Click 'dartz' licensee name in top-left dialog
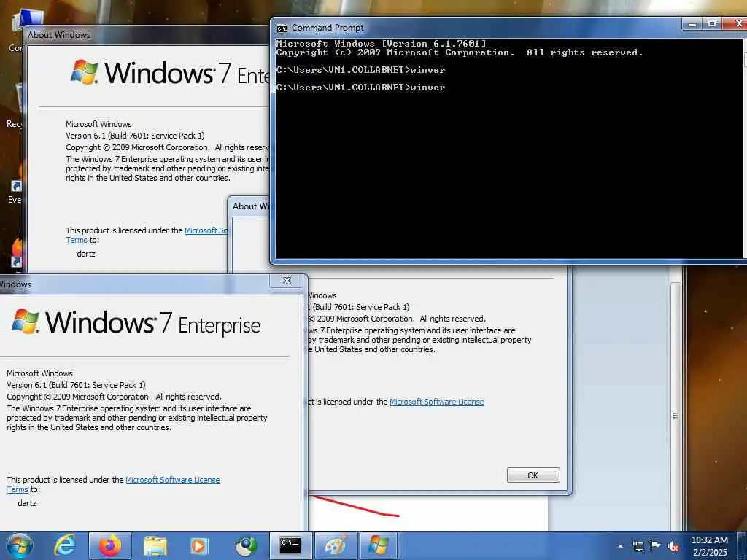 tap(86, 254)
